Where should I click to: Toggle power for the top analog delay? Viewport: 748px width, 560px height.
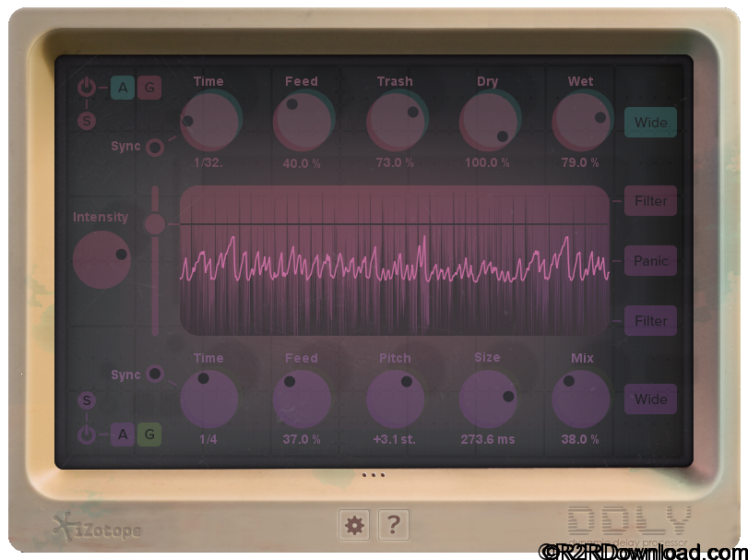pos(87,88)
